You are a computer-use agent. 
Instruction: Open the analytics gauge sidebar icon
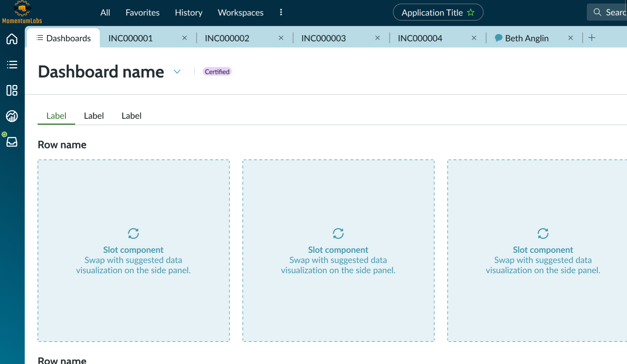(12, 116)
